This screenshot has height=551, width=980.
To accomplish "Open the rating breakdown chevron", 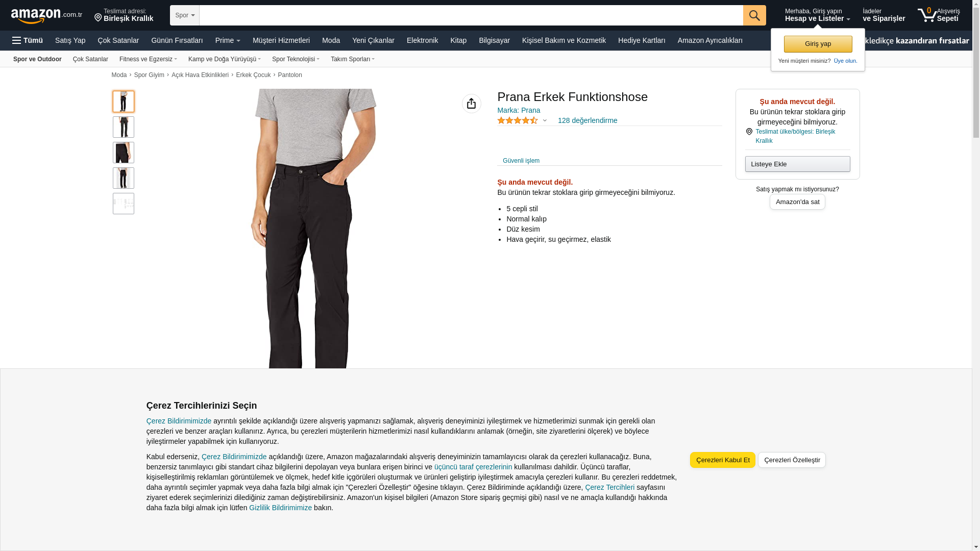I will point(545,121).
